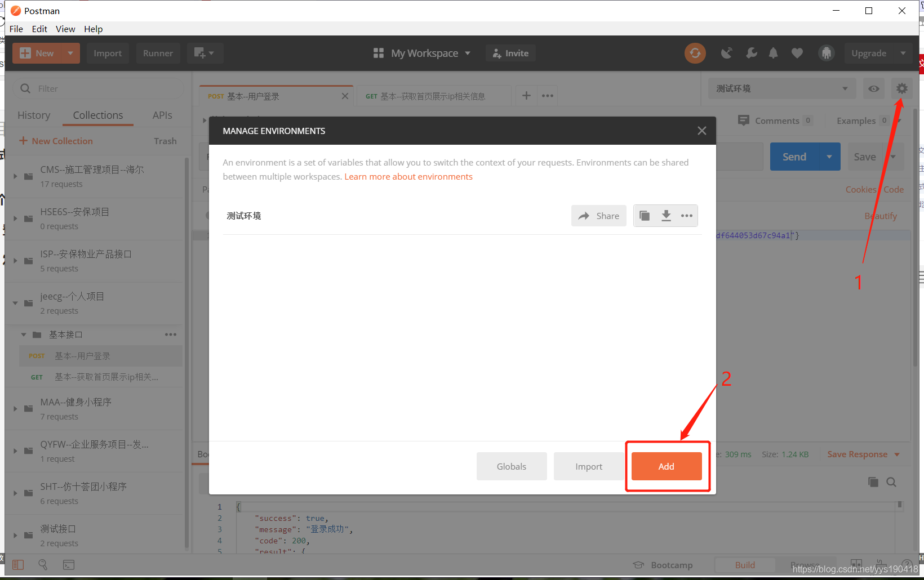Screen dimensions: 924x580
Task: Download the 测试环境 environment
Action: tap(666, 216)
